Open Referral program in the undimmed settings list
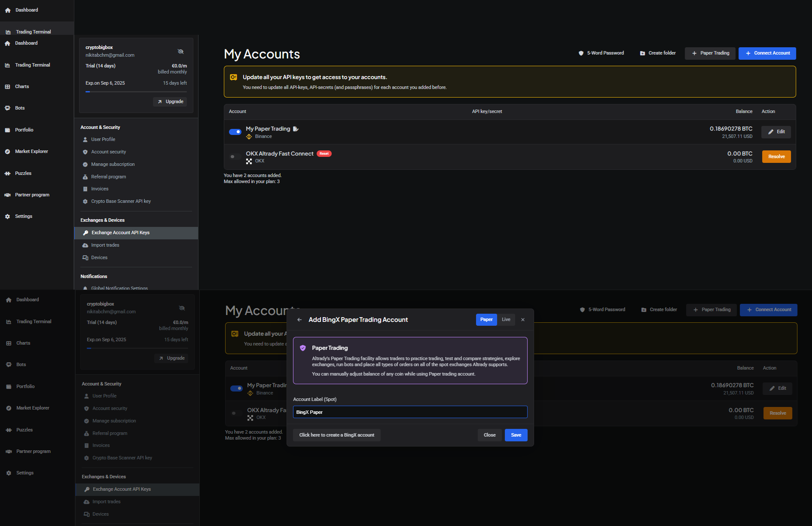The height and width of the screenshot is (526, 812). pos(104,177)
